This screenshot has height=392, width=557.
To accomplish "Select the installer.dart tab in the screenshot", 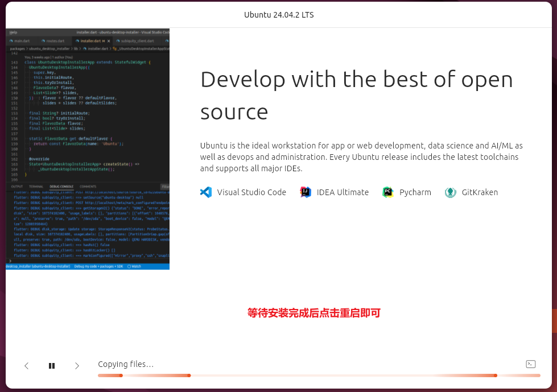I will (x=89, y=41).
